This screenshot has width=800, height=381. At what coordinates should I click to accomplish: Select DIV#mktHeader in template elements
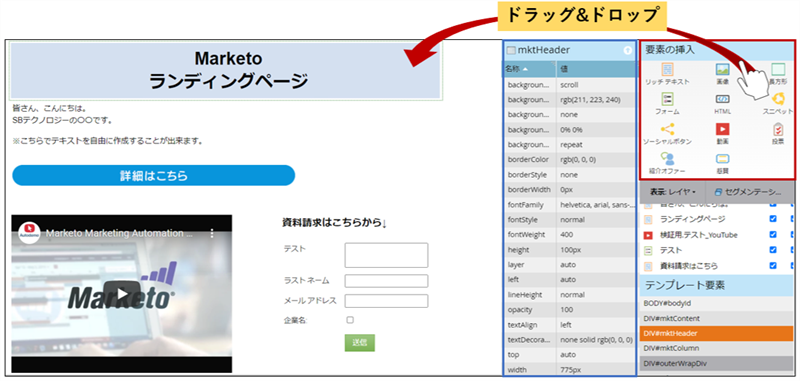716,333
